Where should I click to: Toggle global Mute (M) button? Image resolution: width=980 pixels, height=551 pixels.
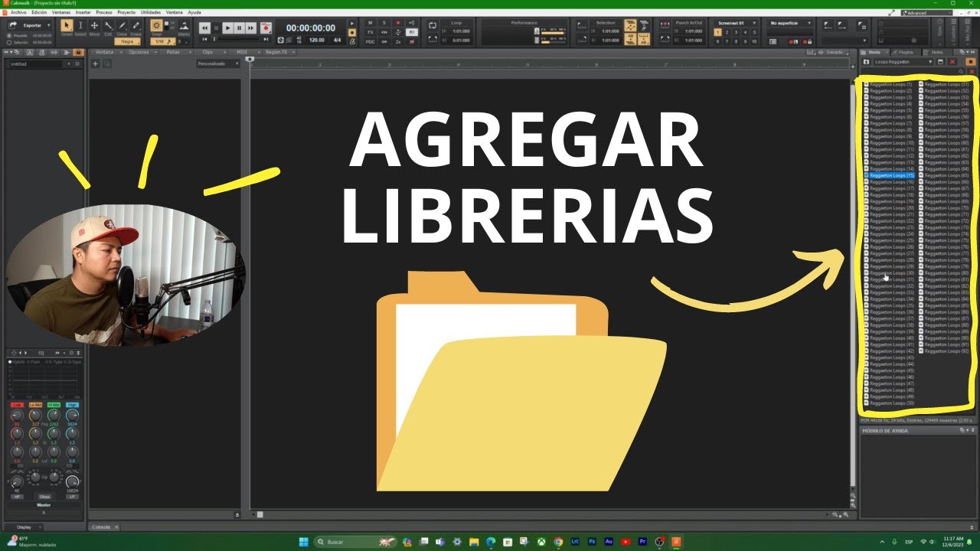pos(371,23)
